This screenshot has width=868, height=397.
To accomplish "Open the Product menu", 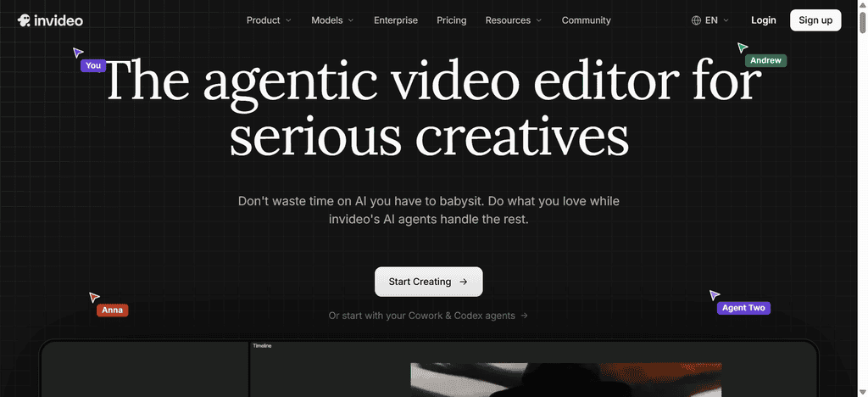I will click(x=269, y=20).
